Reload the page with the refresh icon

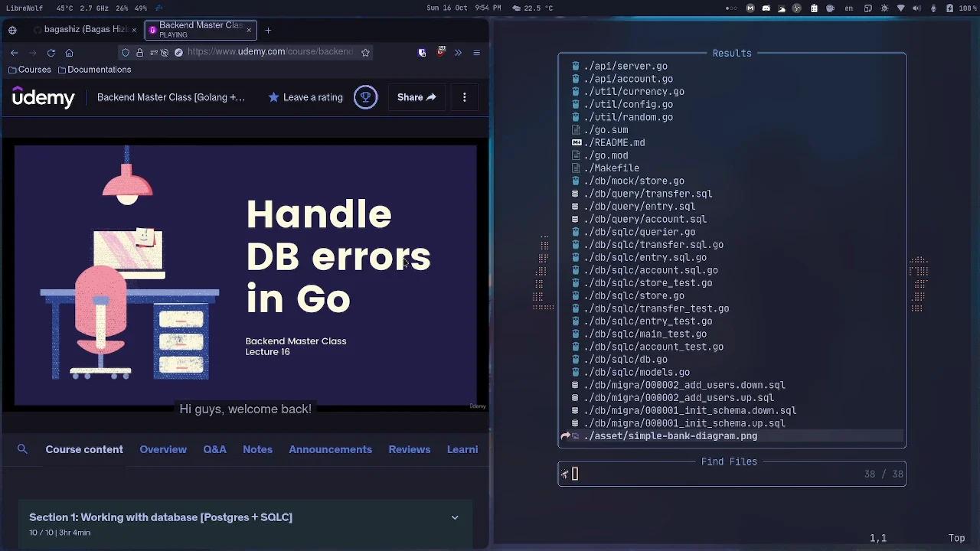[51, 53]
